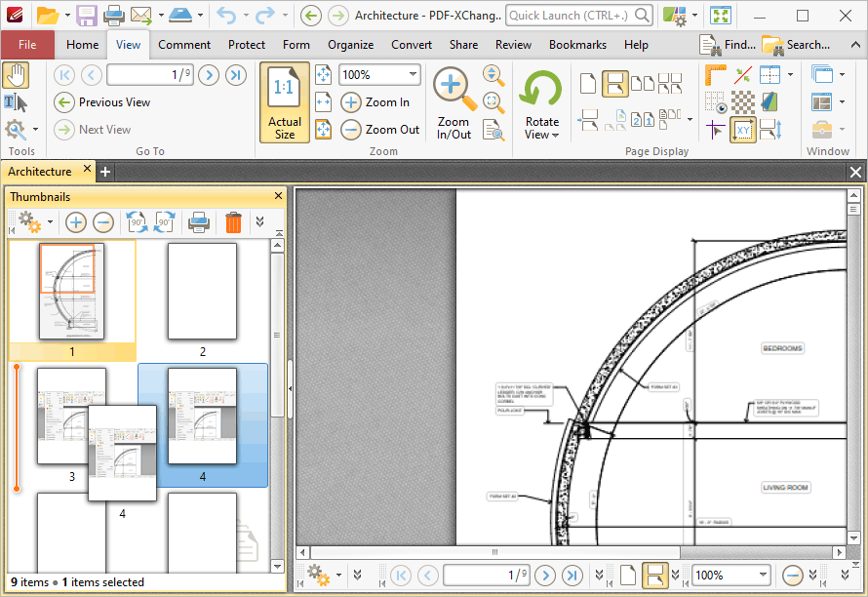Screen dimensions: 868x597
Task: Click the Zoom In button in ribbon
Action: 376,102
